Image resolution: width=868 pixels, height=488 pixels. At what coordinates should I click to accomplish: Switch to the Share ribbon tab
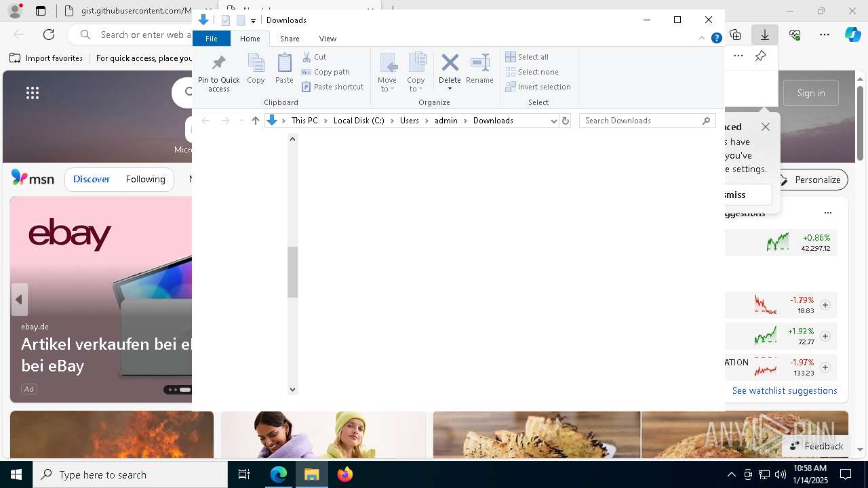click(x=290, y=39)
